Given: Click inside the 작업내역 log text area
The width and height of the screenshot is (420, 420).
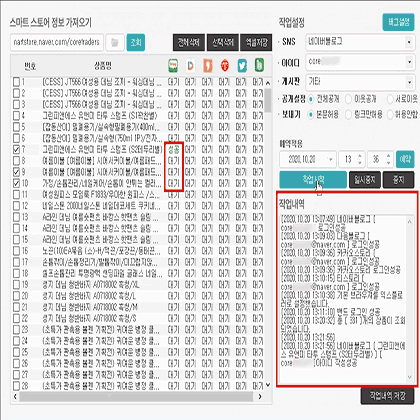Looking at the screenshot, I should click(x=343, y=299).
